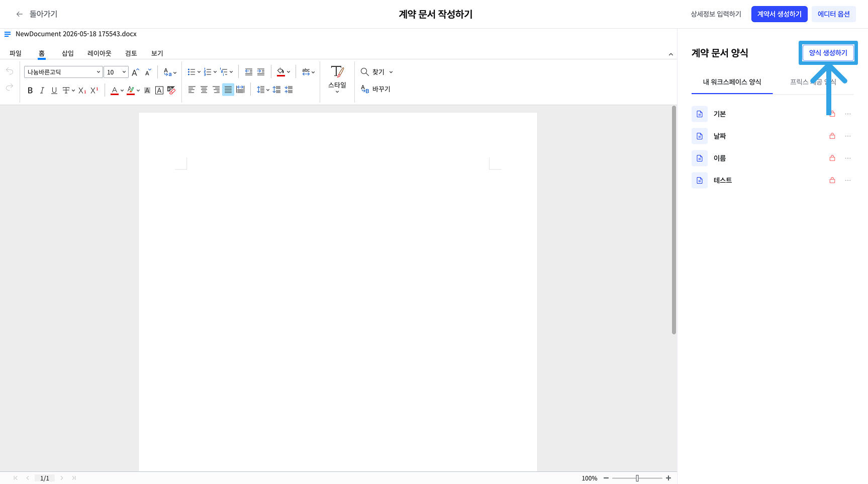Viewport: 868px width, 484px height.
Task: Go back with 돌아가기
Action: tap(37, 14)
